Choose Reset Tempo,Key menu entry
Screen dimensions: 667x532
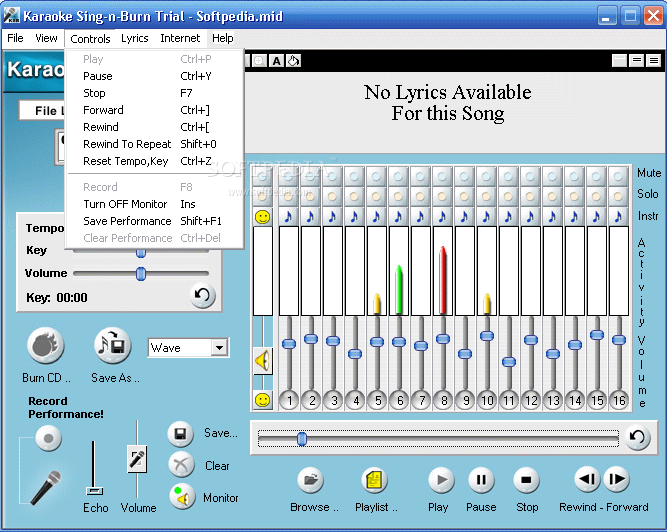click(155, 161)
